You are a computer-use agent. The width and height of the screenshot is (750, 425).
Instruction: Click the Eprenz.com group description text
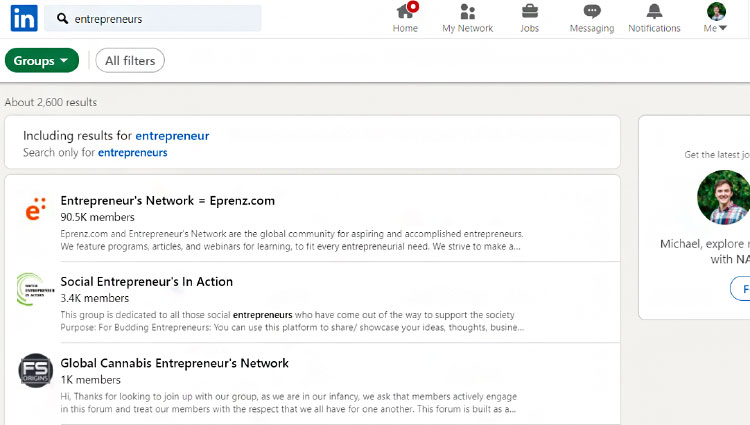pyautogui.click(x=292, y=240)
